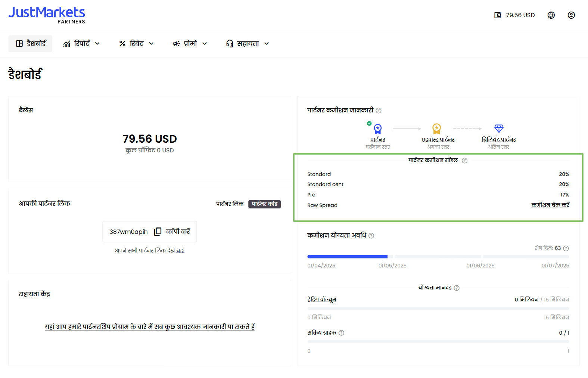Click help icon beside योग्यता मानदंड
Screen dimensions: 588x378
pyautogui.click(x=457, y=288)
